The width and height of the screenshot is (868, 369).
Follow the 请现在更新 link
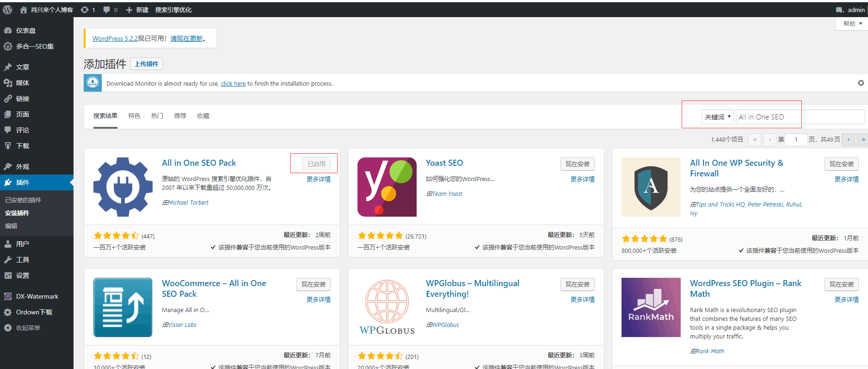coord(187,38)
